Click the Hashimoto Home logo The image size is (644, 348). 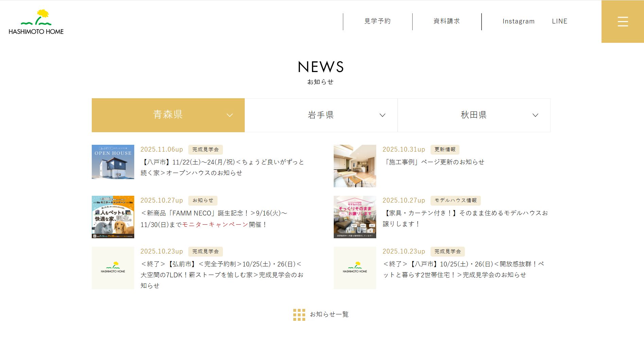[x=36, y=22]
